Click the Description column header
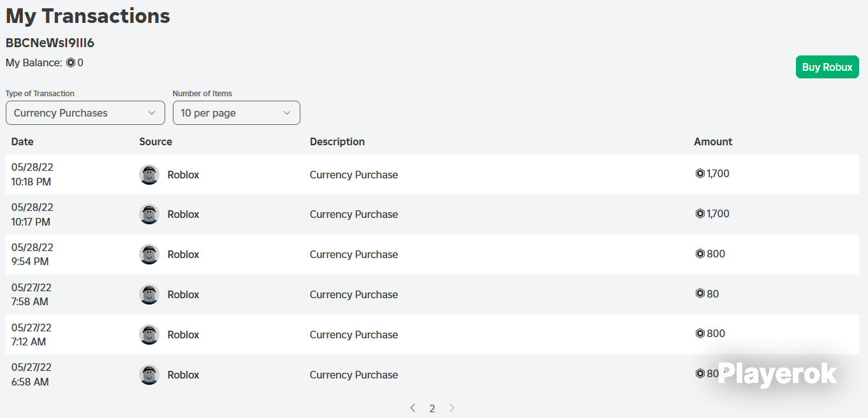 point(337,141)
